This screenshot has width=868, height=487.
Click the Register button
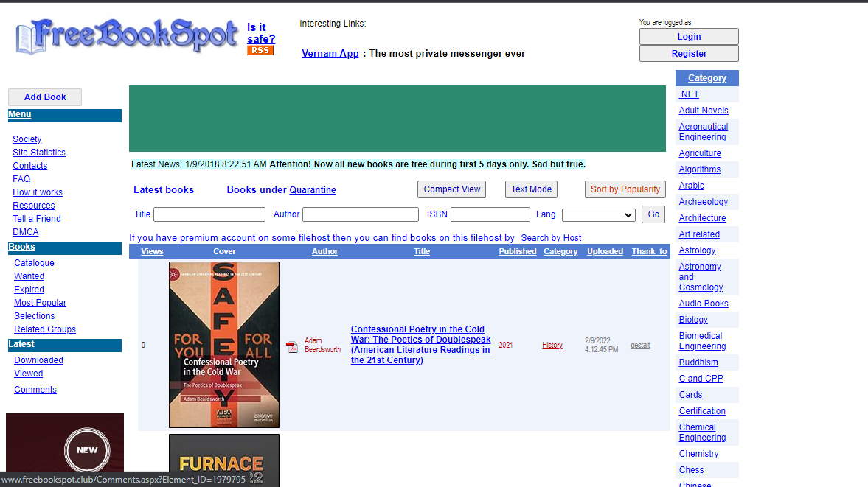(x=689, y=54)
